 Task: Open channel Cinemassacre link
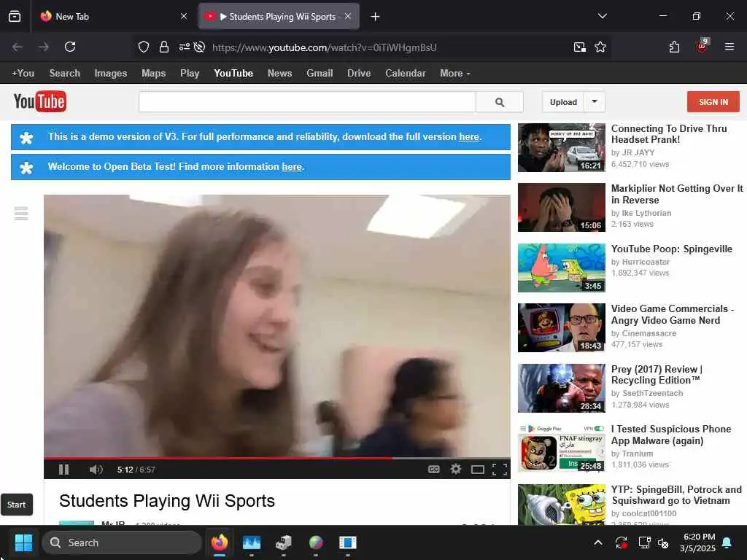(649, 333)
